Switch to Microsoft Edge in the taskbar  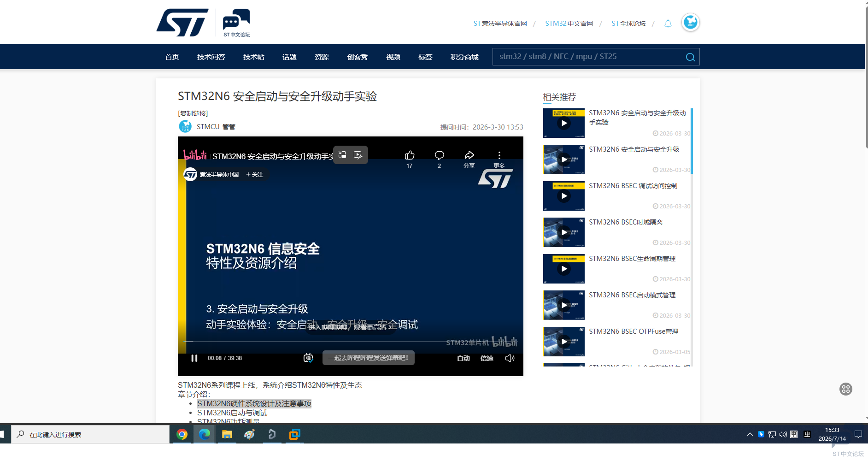(204, 434)
